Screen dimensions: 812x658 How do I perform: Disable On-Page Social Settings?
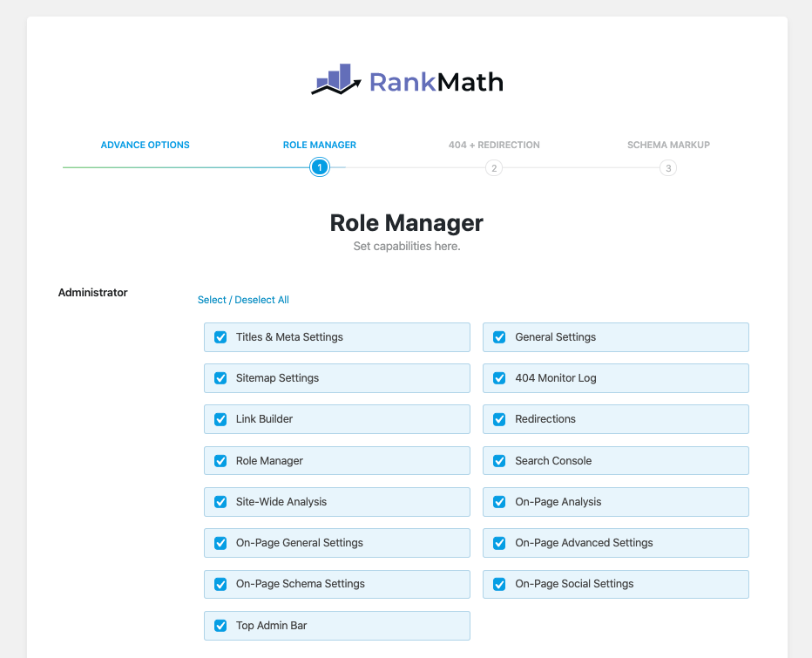[x=499, y=585]
